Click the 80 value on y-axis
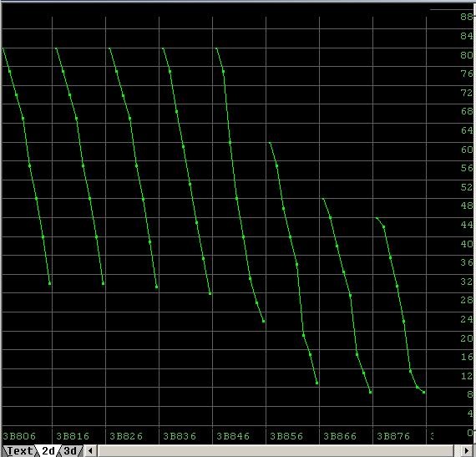 click(x=467, y=55)
